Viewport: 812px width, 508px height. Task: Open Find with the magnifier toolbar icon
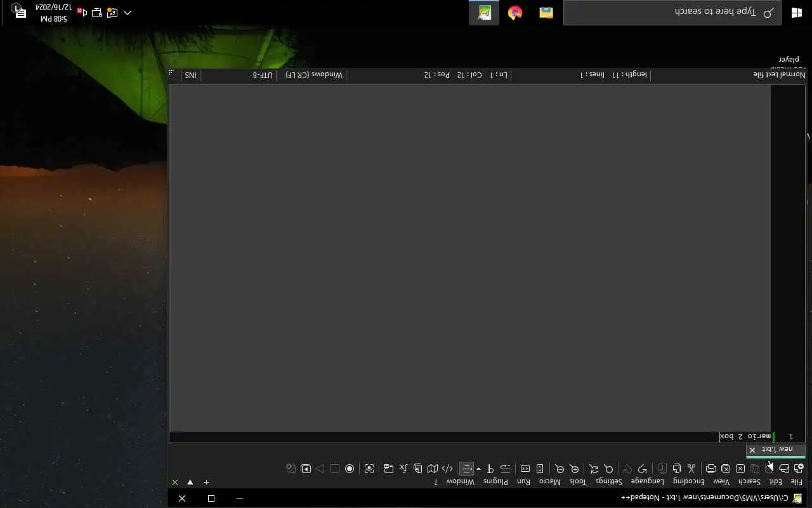(x=608, y=469)
